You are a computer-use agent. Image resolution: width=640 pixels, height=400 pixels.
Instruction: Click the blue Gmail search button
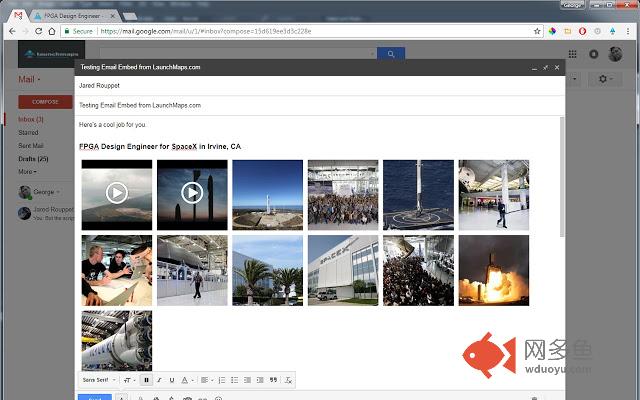coord(391,53)
